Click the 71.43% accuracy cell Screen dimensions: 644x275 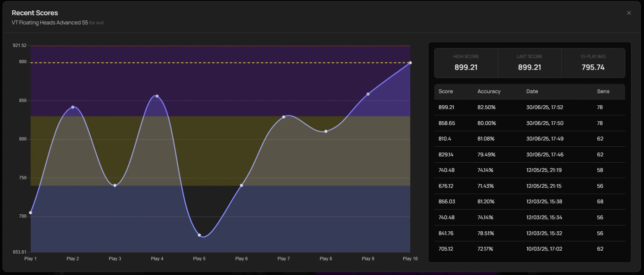click(486, 186)
